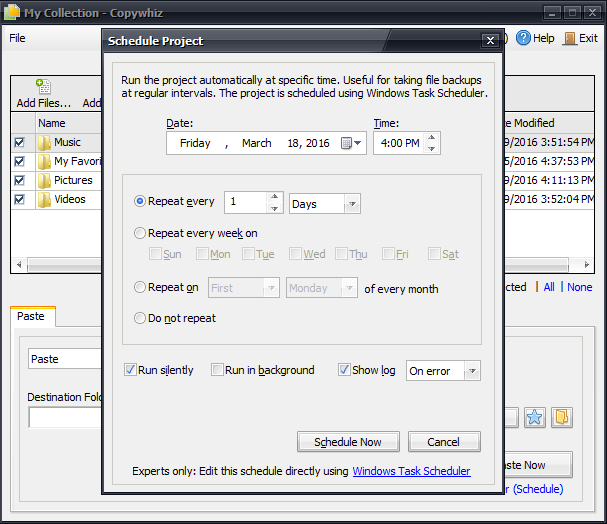The width and height of the screenshot is (607, 524).
Task: Click the Schedule Now button
Action: point(348,442)
